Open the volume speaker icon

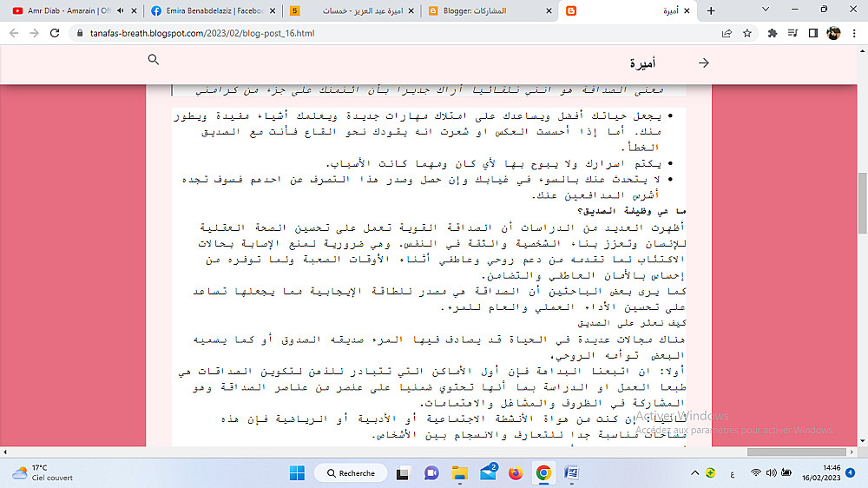[x=771, y=472]
